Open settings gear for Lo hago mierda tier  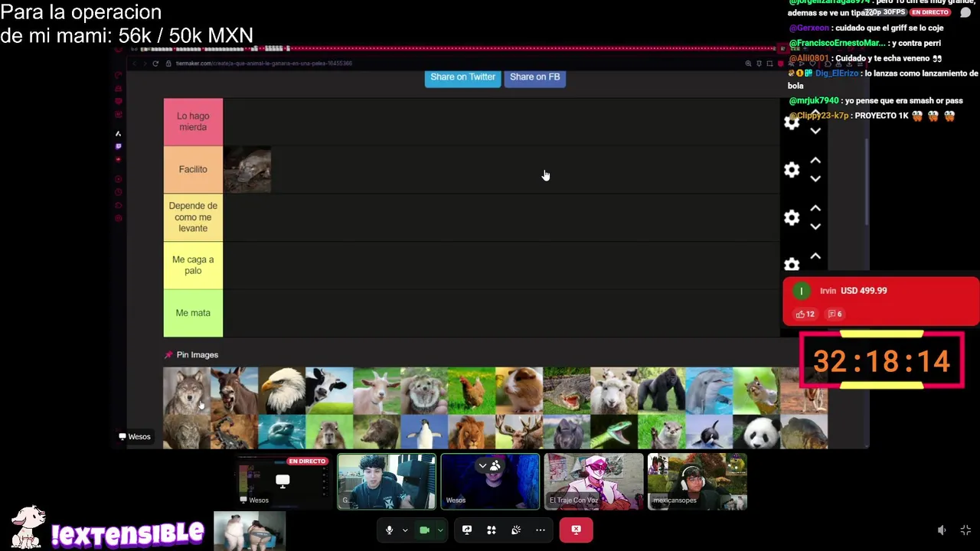(792, 122)
